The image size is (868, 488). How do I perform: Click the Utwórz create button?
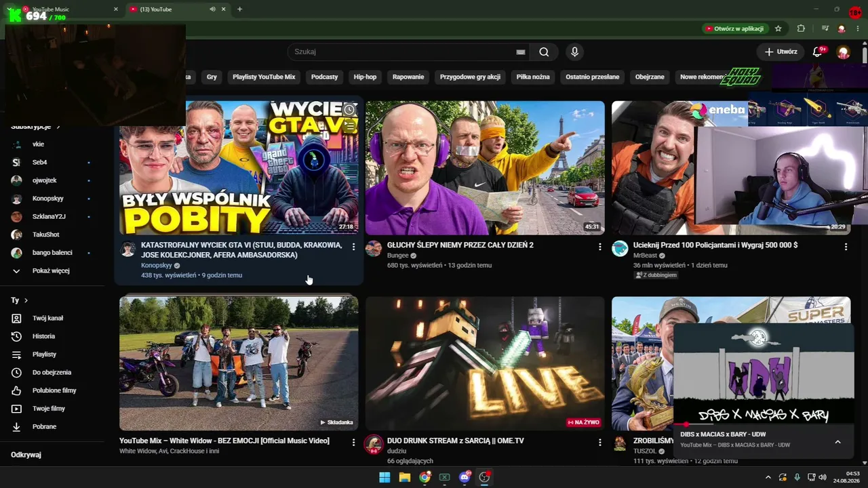click(781, 52)
